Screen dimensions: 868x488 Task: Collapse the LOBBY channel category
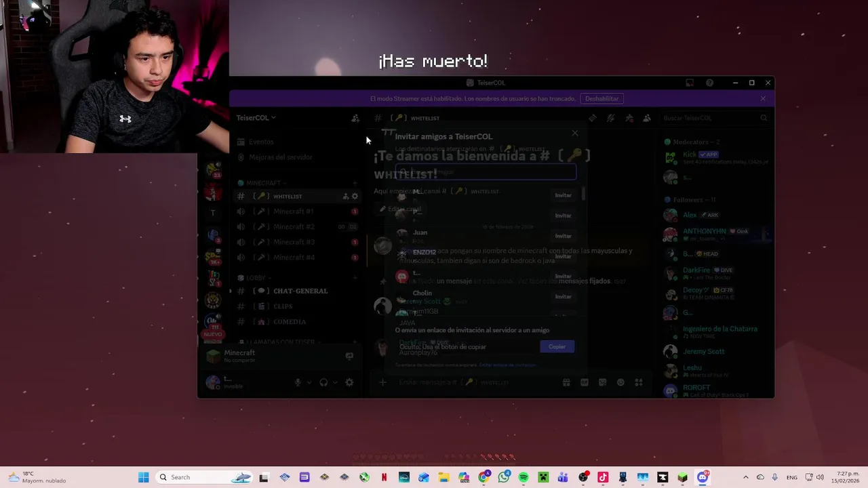(256, 278)
